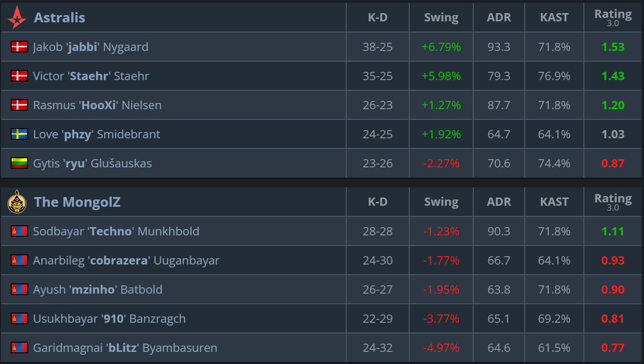Image resolution: width=644 pixels, height=364 pixels.
Task: Click The MongolZ team logo
Action: [x=17, y=202]
